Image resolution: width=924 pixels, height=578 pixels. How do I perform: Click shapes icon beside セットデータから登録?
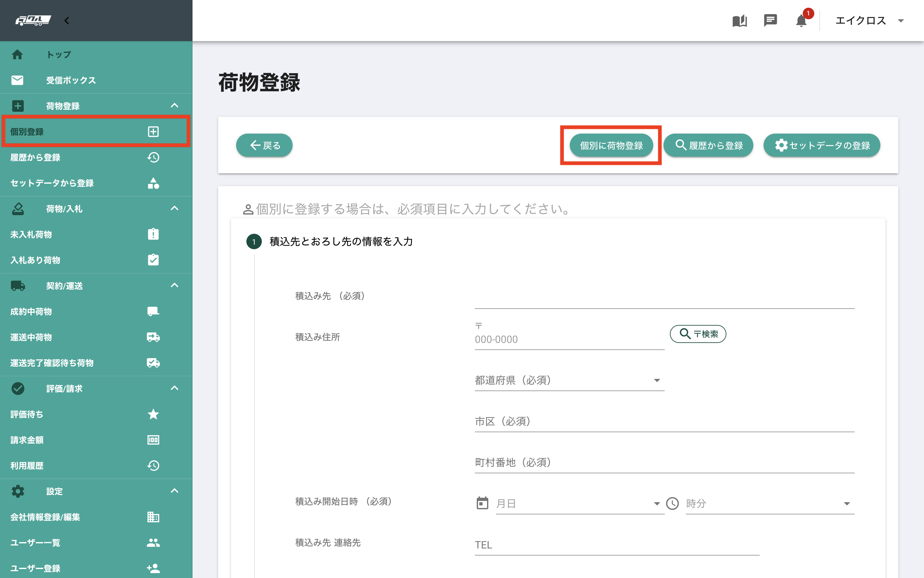click(x=153, y=183)
